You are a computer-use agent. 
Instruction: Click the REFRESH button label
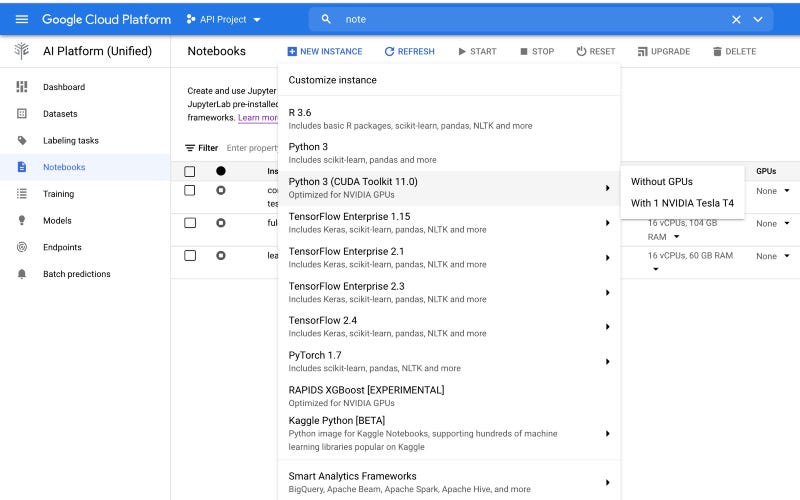click(416, 52)
